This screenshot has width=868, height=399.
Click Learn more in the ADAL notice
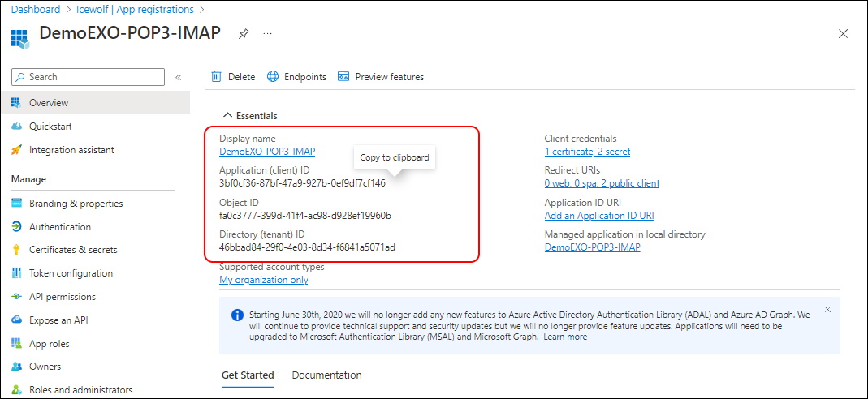(565, 337)
